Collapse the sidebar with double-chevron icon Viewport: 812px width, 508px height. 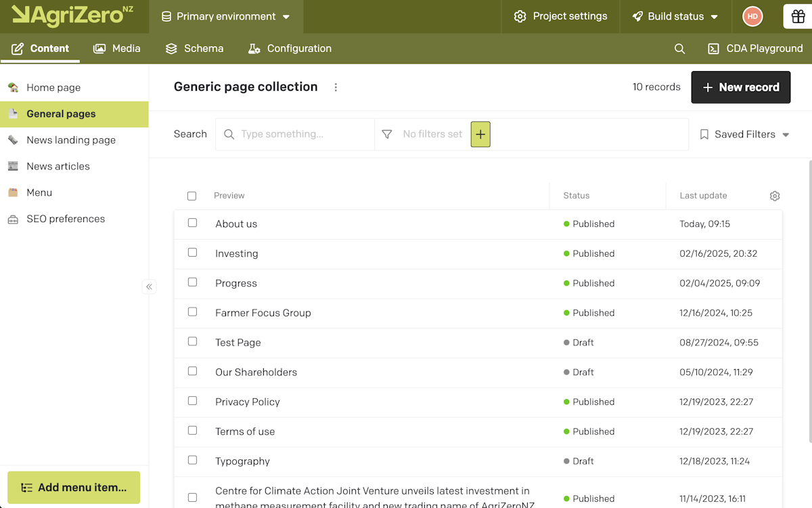(150, 287)
